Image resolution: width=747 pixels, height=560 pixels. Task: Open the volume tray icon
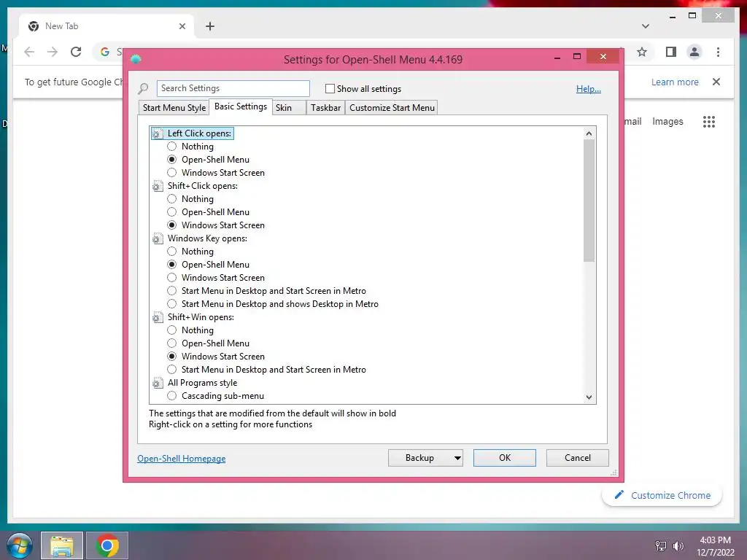tap(678, 546)
